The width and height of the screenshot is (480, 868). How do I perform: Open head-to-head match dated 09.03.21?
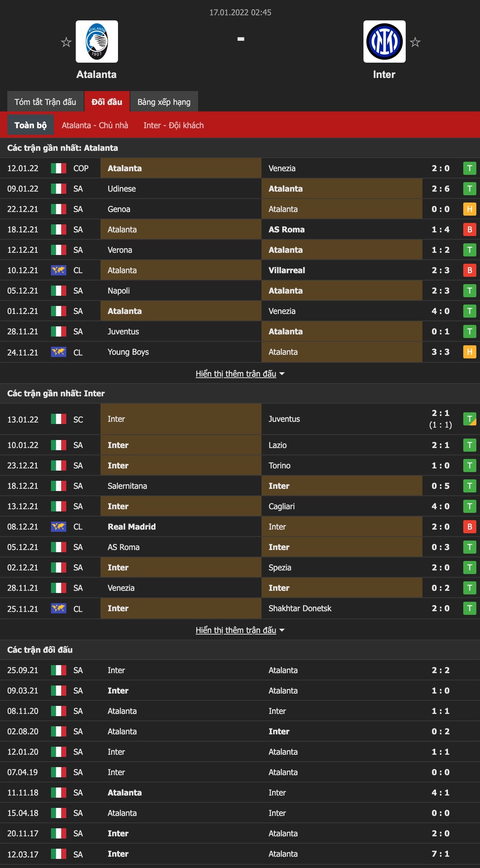(240, 691)
